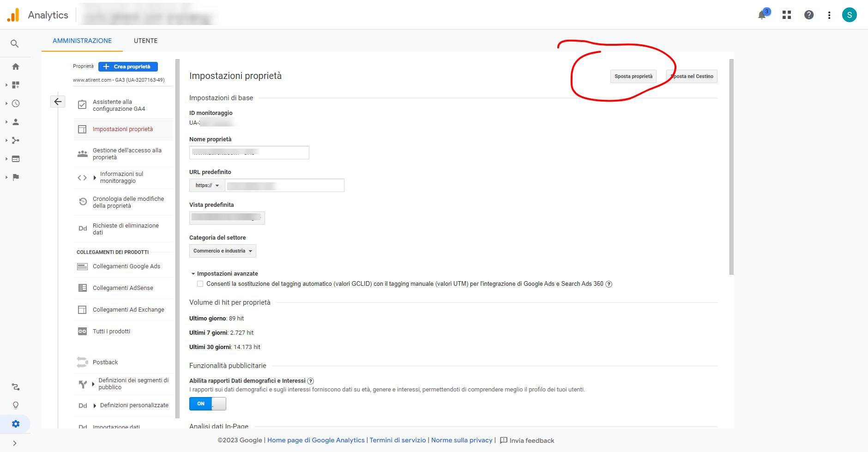Image resolution: width=868 pixels, height=452 pixels.
Task: Click the help question mark icon
Action: pyautogui.click(x=809, y=15)
